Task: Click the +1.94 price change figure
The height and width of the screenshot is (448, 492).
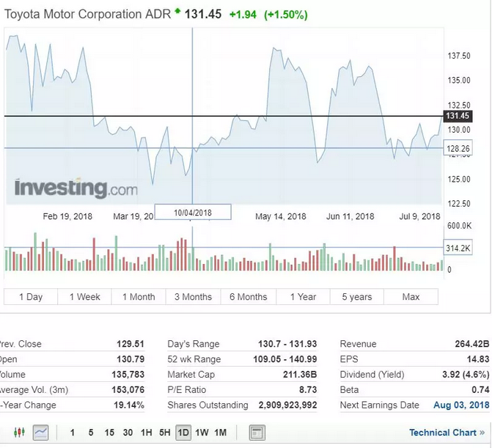Action: coord(243,15)
